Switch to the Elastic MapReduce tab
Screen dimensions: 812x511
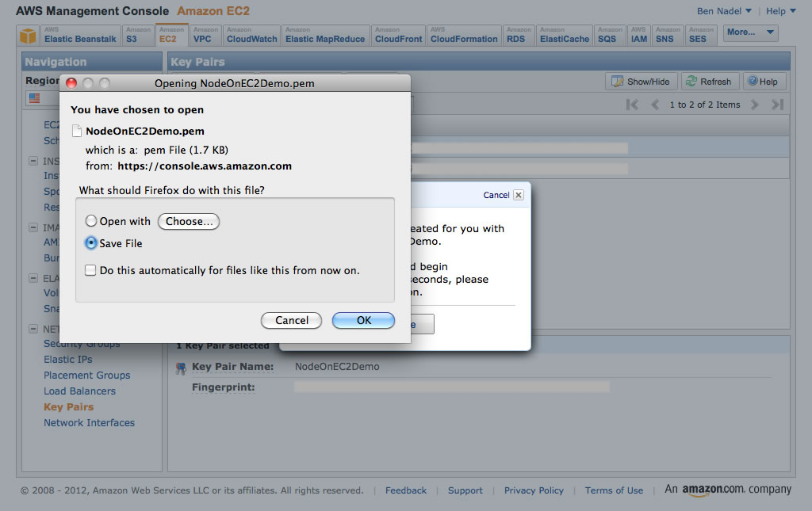(325, 36)
